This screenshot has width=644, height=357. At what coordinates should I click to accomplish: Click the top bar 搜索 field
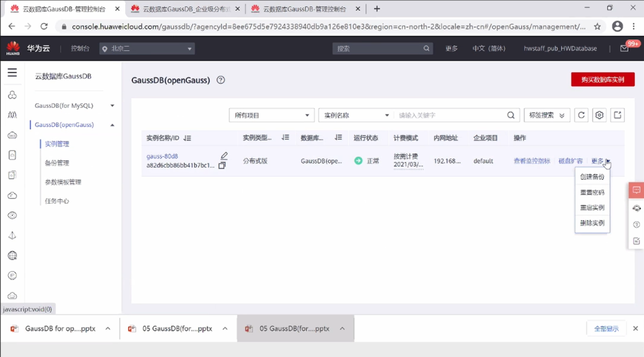(x=382, y=48)
